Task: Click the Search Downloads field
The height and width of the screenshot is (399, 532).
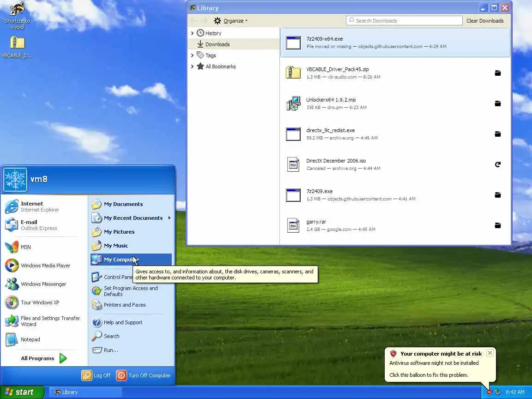Action: coord(404,21)
